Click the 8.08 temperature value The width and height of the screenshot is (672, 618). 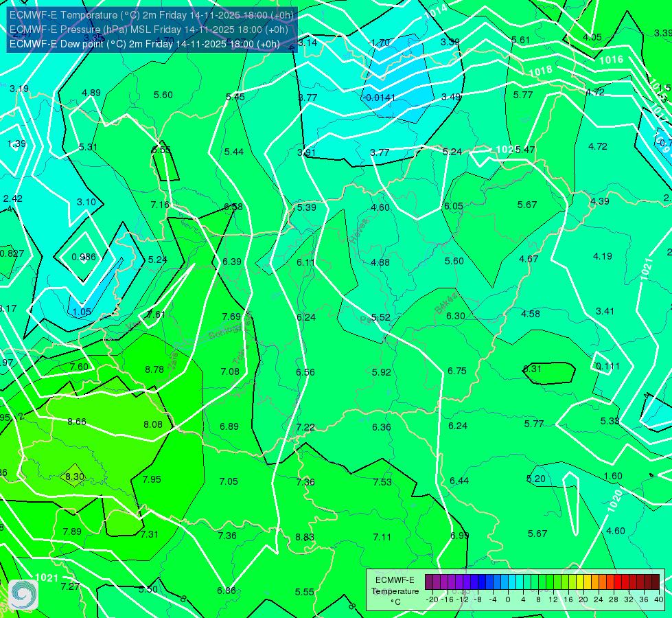tap(153, 424)
